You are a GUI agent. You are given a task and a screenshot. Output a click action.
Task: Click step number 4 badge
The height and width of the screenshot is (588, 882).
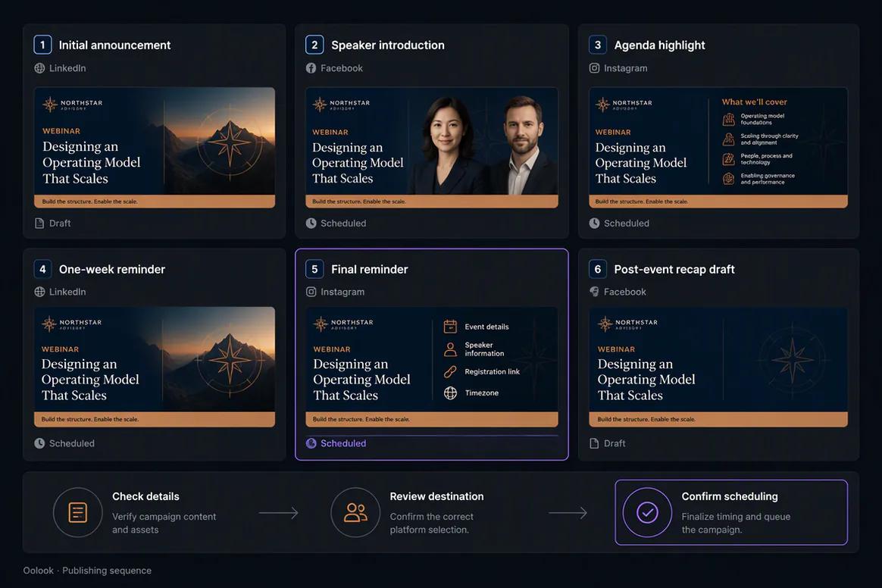pos(42,269)
